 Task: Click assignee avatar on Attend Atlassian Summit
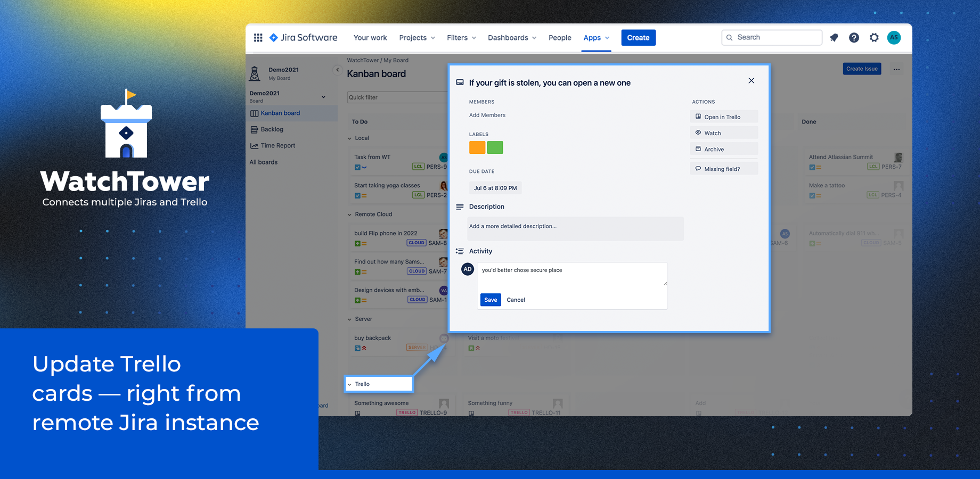[x=899, y=158]
